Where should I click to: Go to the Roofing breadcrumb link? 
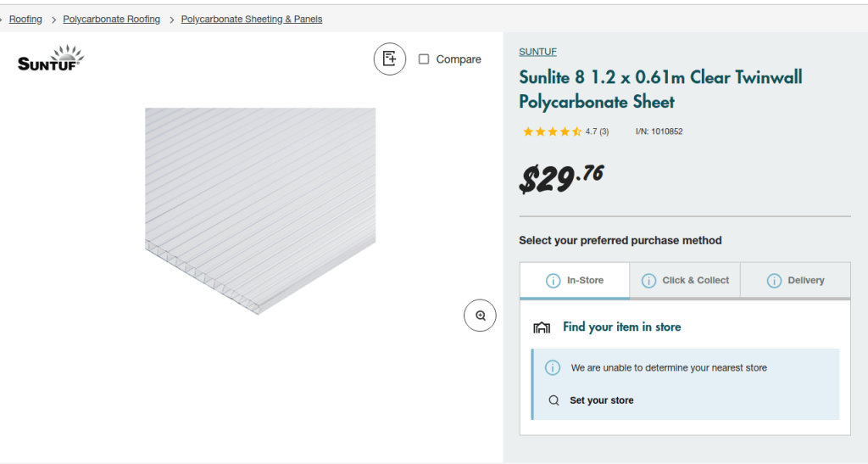click(x=25, y=20)
